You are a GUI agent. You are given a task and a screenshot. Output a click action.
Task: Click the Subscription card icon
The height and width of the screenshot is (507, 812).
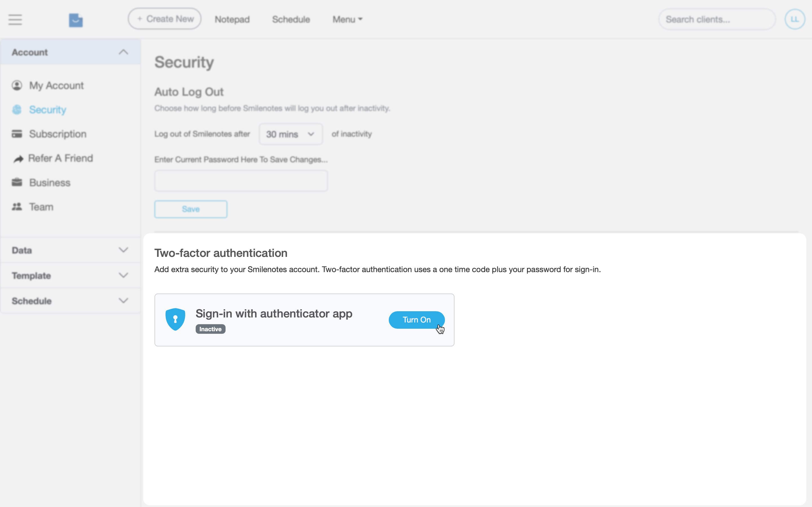coord(17,134)
